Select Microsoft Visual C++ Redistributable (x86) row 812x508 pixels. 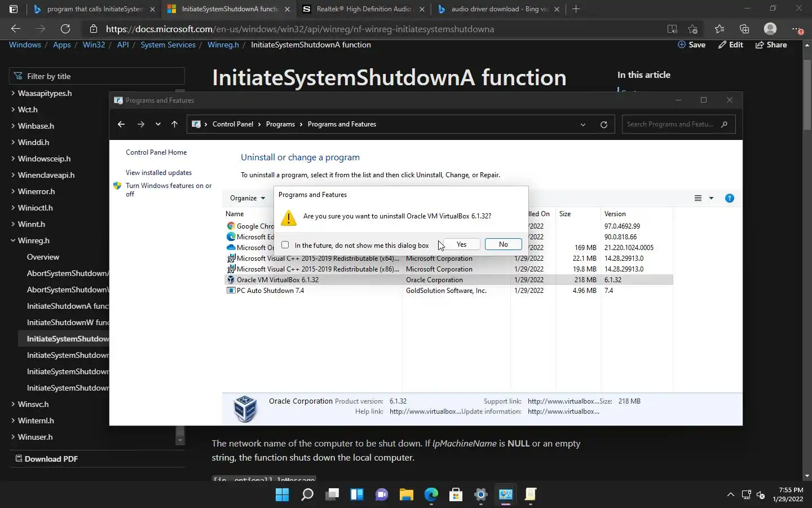449,269
